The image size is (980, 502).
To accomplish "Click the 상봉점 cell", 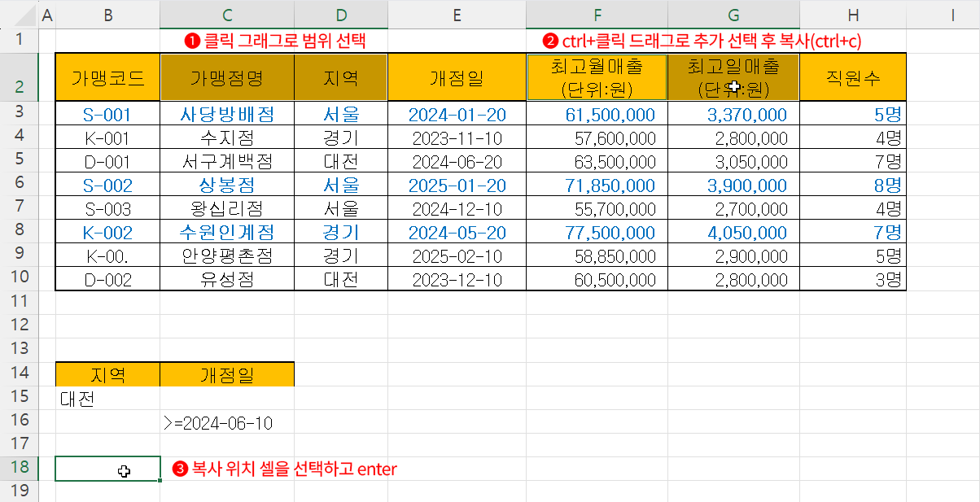I will pos(227,185).
